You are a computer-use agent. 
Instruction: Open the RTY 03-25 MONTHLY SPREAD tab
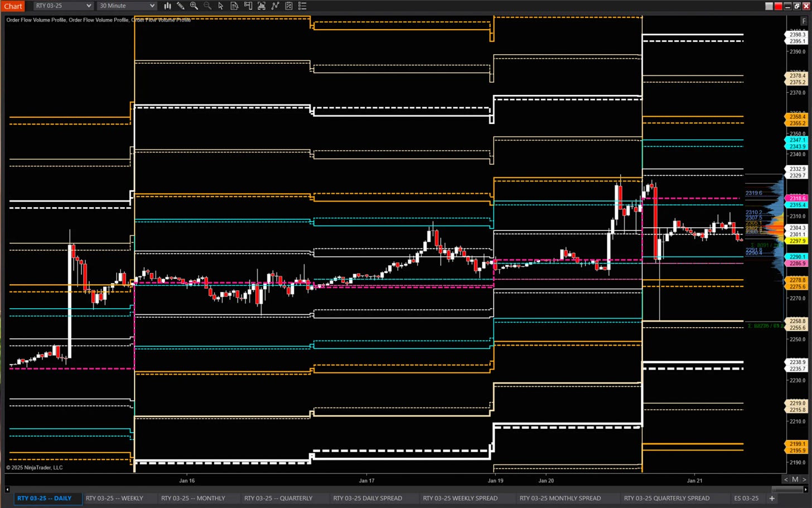coord(560,498)
